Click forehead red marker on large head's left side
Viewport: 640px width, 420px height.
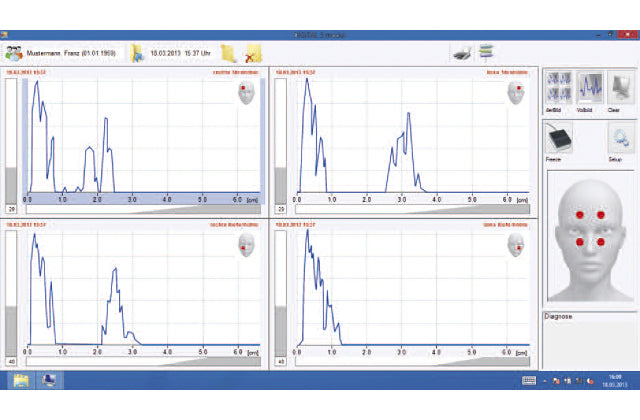tap(580, 215)
